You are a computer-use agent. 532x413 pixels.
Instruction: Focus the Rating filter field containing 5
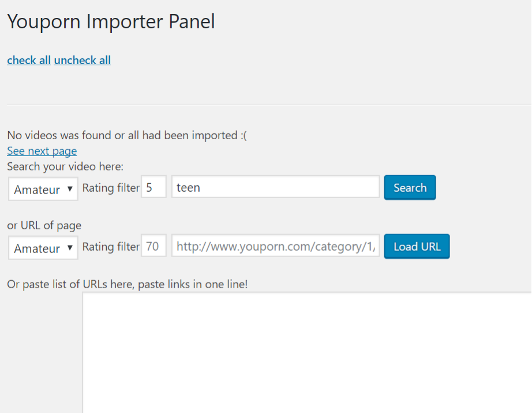153,187
